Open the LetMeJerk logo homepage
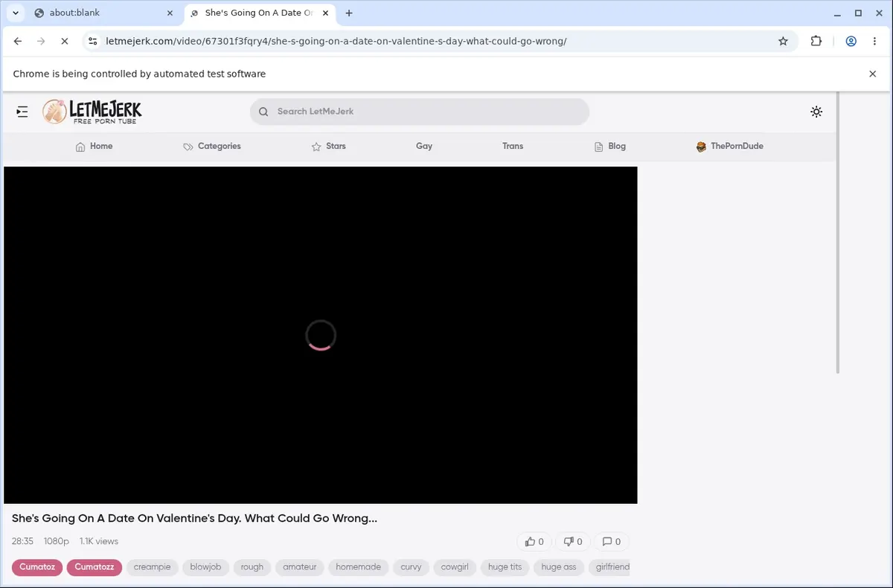This screenshot has height=588, width=893. (92, 112)
